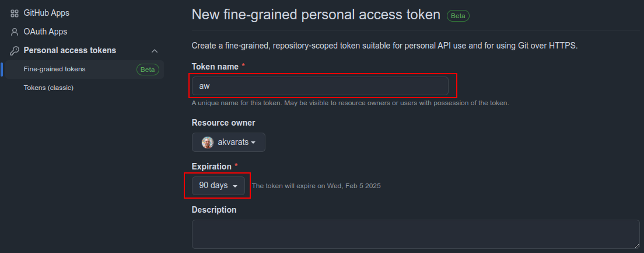
Task: Click the resize grip of Description box
Action: [x=636, y=245]
